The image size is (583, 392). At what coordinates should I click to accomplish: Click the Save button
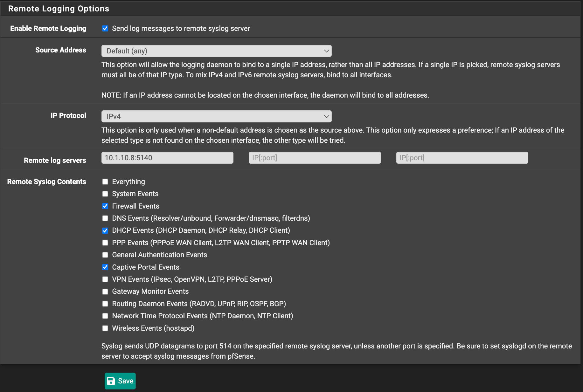120,381
